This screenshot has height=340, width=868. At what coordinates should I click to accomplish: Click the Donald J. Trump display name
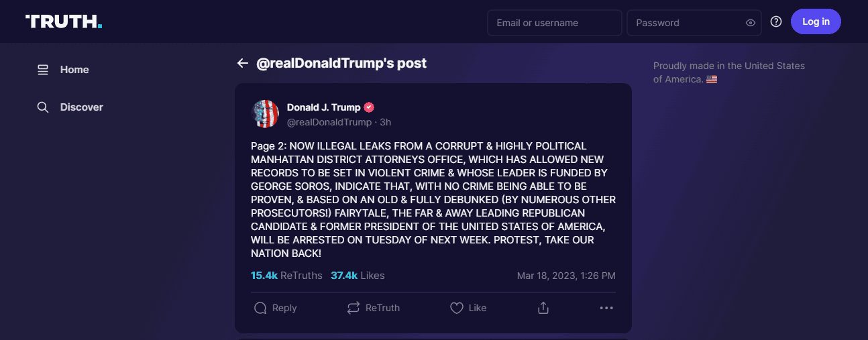[x=323, y=107]
